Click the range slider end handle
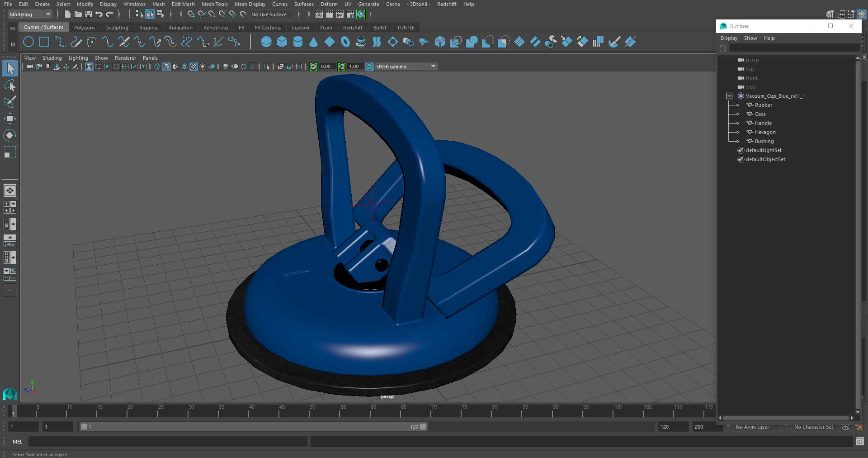Screen dimensions: 868x458 [423, 427]
